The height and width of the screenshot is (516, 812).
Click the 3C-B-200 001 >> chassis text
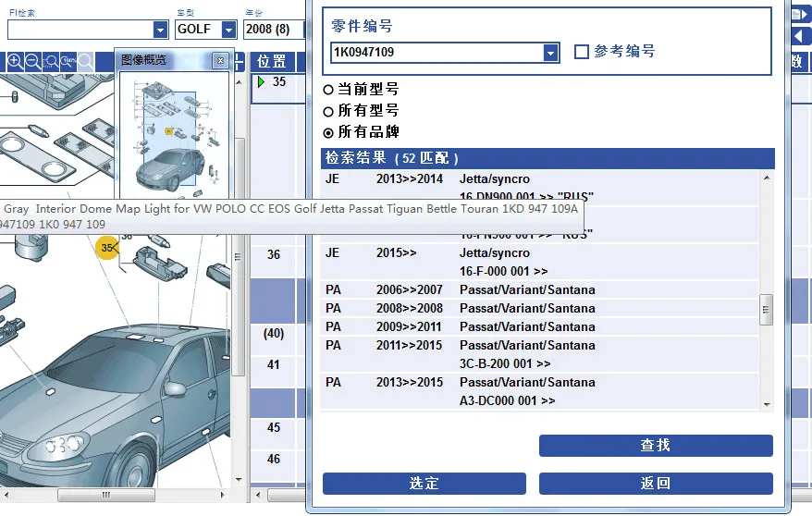pyautogui.click(x=505, y=363)
